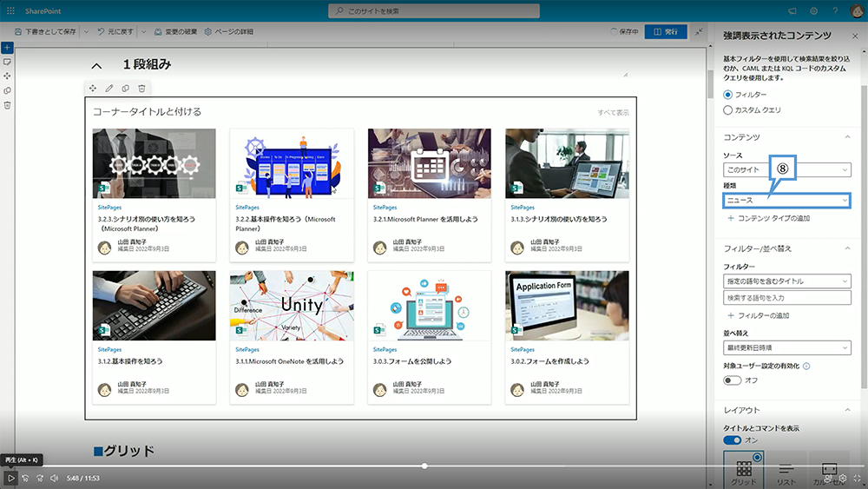Click the SharePoint title in the header

click(43, 10)
